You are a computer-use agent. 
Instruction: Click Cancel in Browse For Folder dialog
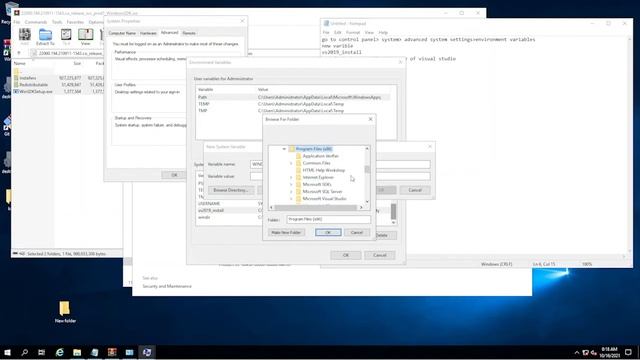357,232
